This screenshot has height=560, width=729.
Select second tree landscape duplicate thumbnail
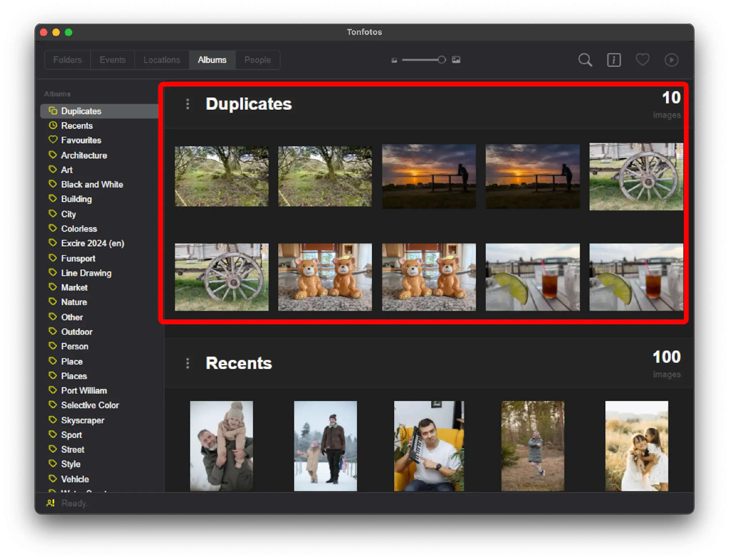pos(325,176)
